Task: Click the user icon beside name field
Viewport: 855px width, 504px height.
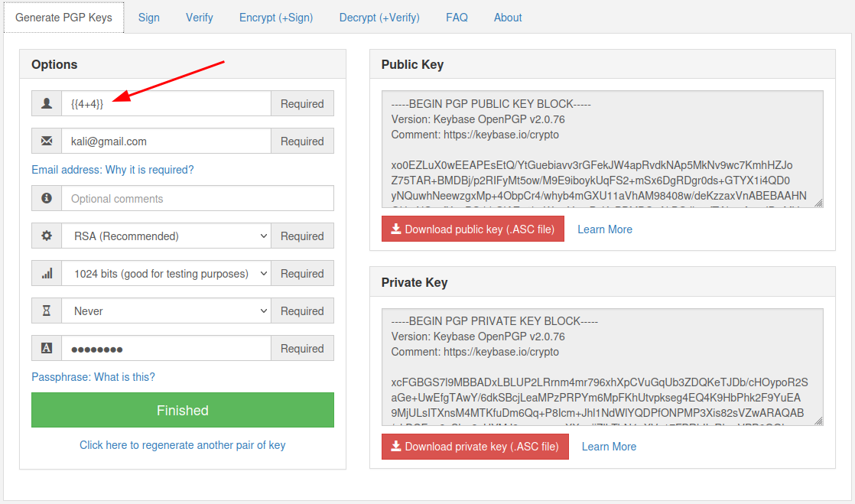Action: click(47, 104)
